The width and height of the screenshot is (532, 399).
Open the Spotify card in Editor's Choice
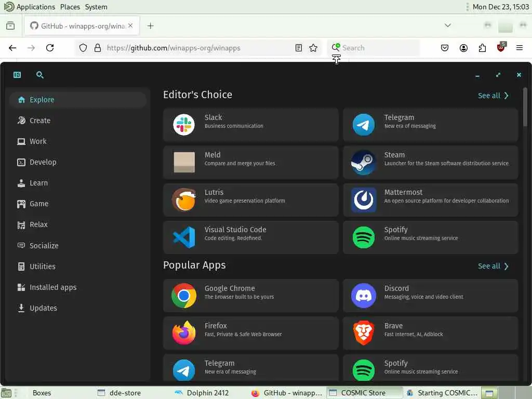coord(430,237)
